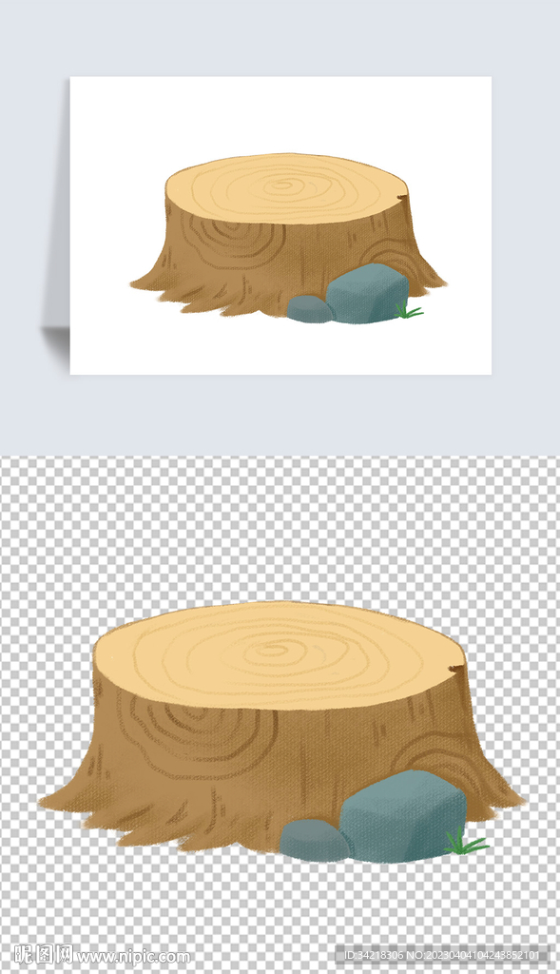Viewport: 560px width, 974px height.
Task: Select the small gray rock in bottom illustration
Action: click(x=313, y=839)
